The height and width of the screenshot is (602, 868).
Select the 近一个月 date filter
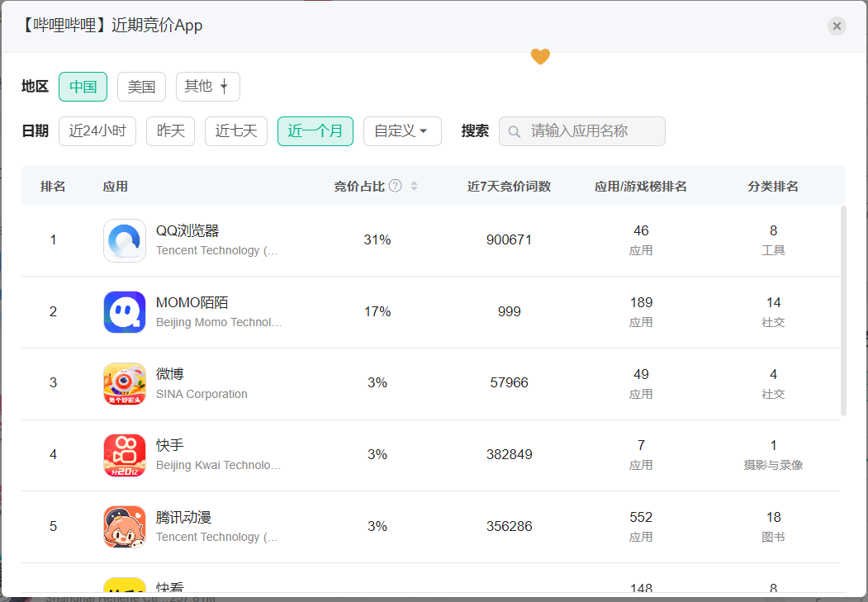tap(315, 131)
